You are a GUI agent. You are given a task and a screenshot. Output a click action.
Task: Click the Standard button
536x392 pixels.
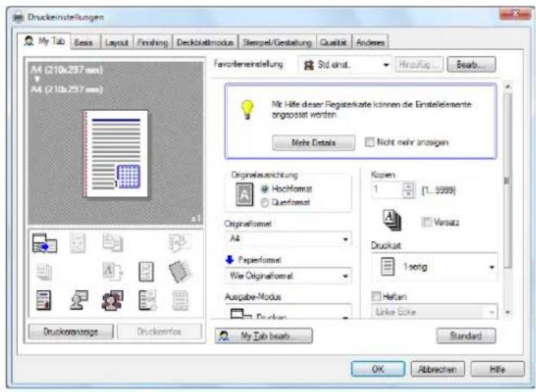[x=466, y=336]
